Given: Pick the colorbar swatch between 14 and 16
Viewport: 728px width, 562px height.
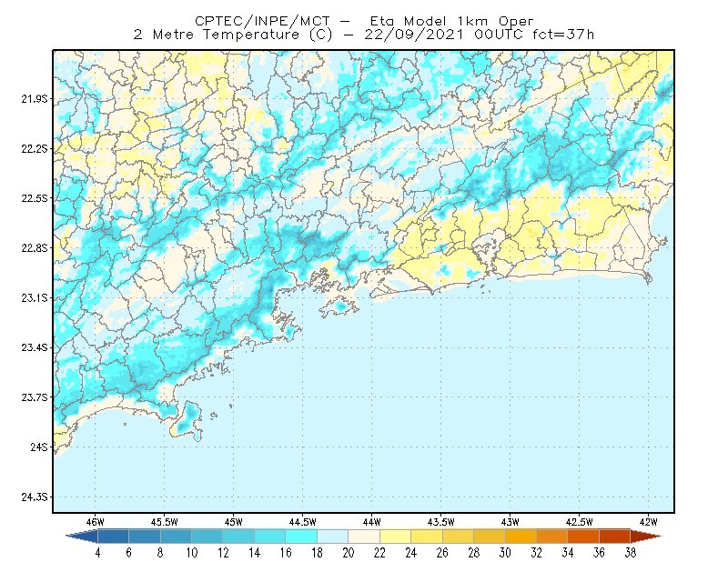Looking at the screenshot, I should [x=269, y=537].
